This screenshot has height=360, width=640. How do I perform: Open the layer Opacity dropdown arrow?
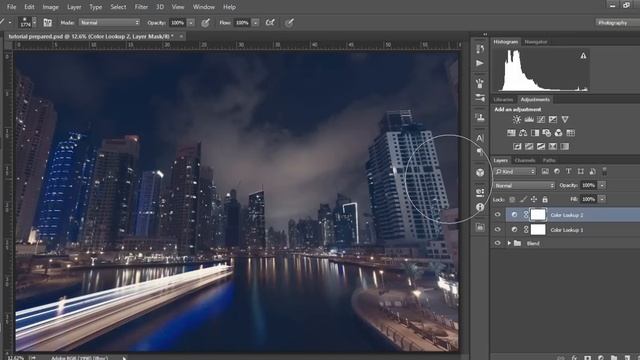[x=602, y=185]
